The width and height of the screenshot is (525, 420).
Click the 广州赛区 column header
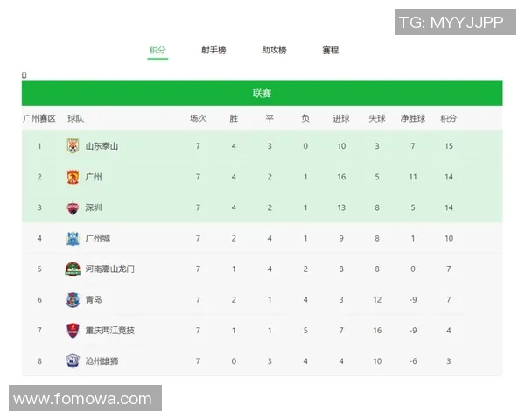click(39, 118)
